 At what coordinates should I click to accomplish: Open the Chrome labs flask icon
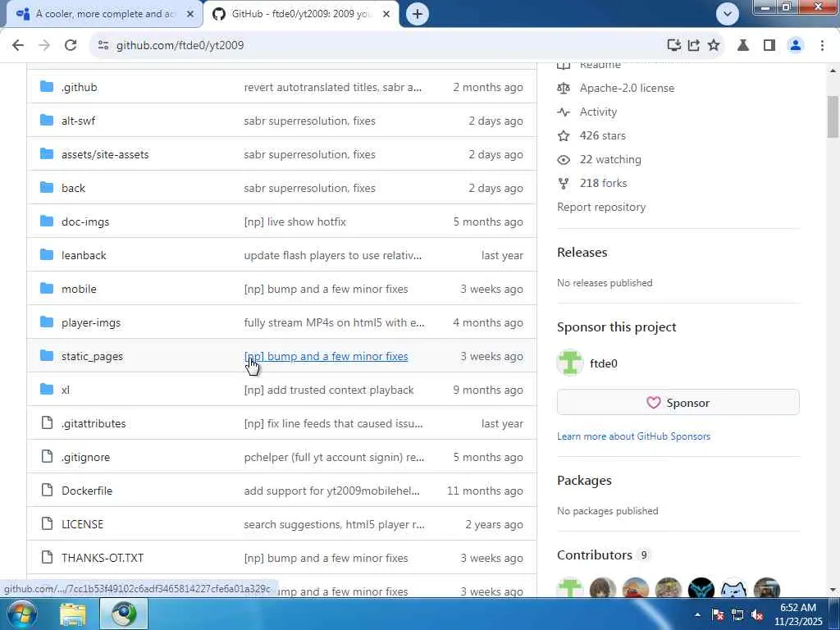click(743, 46)
